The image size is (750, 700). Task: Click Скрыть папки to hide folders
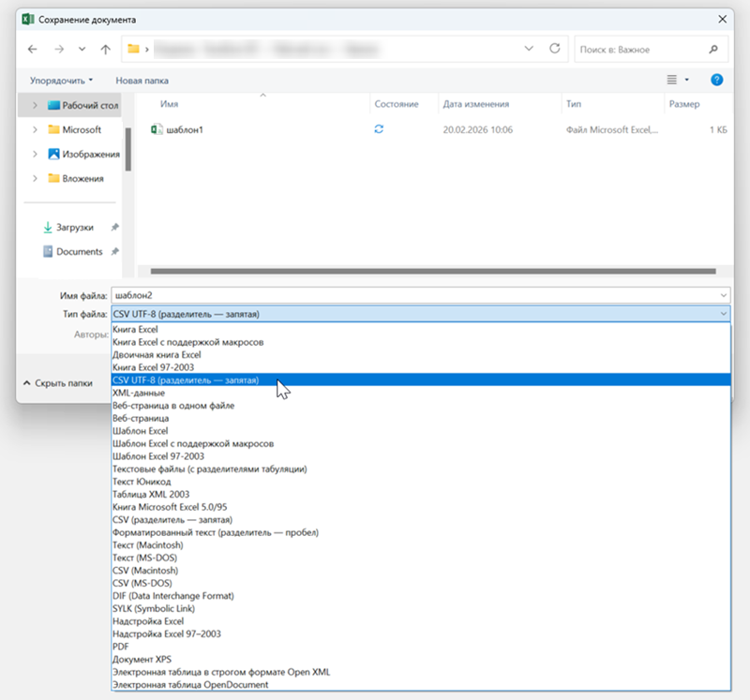click(x=57, y=383)
